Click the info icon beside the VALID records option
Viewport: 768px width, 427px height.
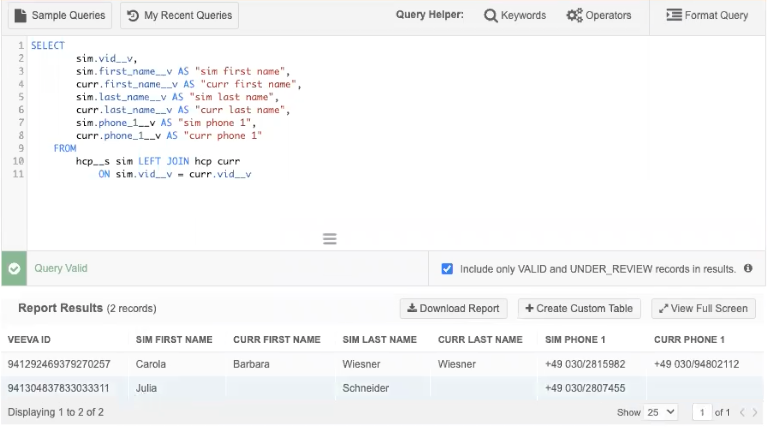coord(748,269)
